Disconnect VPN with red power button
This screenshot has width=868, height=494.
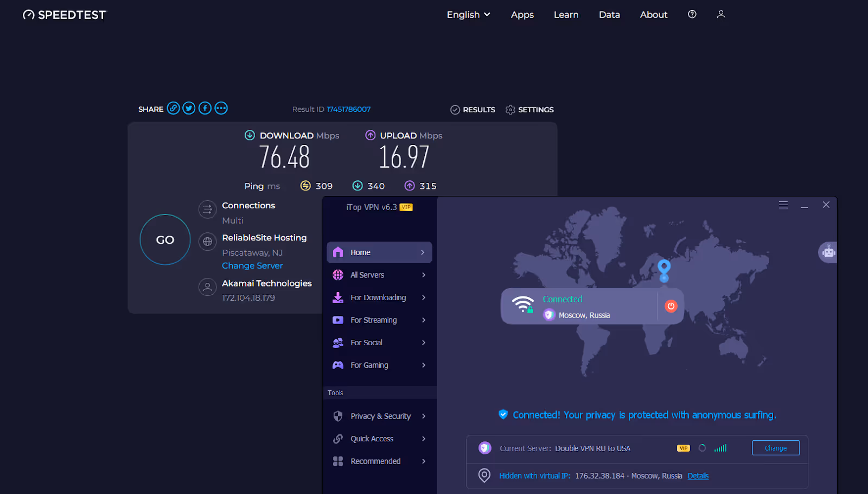[x=671, y=306]
